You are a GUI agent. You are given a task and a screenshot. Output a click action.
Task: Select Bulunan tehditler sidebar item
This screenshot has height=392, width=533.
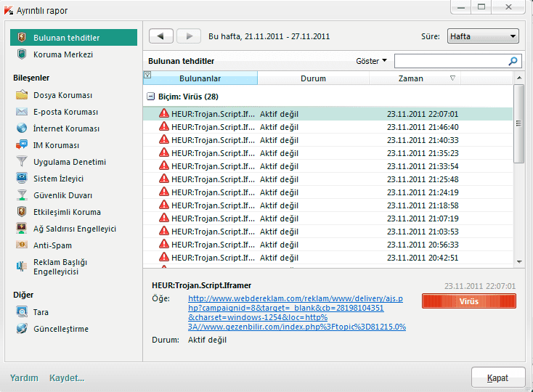[x=73, y=38]
